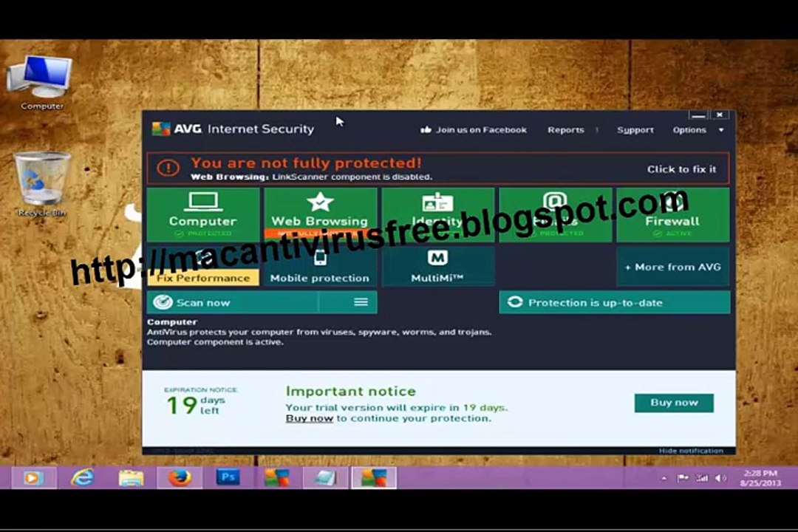
Task: Open Firefox from the taskbar
Action: 180,478
